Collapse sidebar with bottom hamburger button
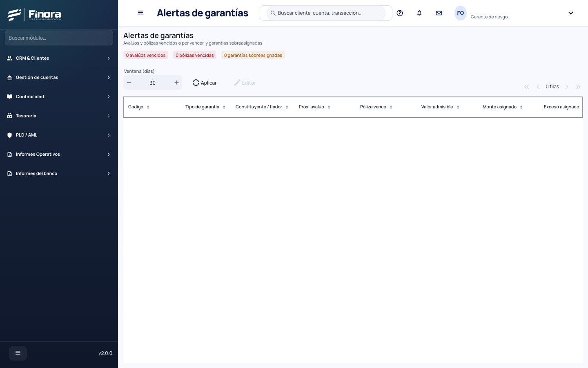Screen dimensions: 588x368 (18, 353)
